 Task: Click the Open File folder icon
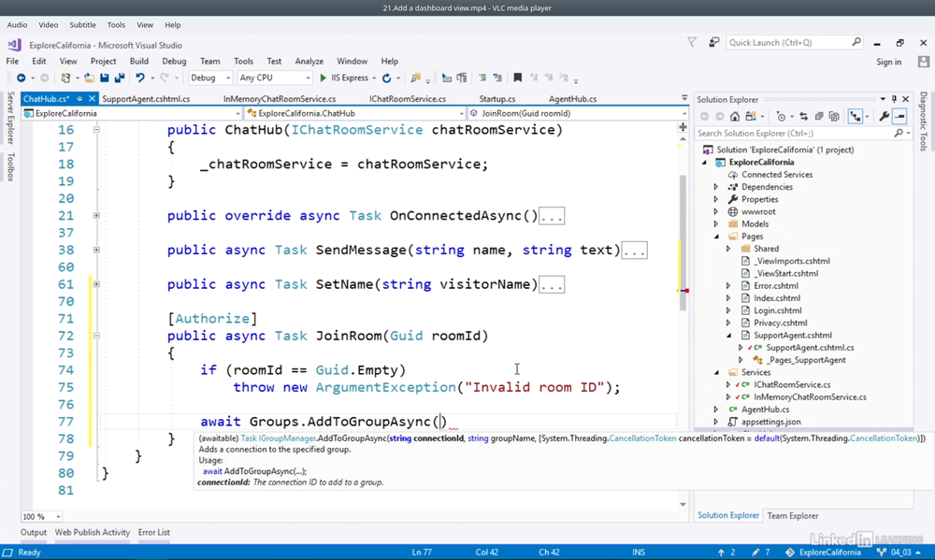click(89, 79)
